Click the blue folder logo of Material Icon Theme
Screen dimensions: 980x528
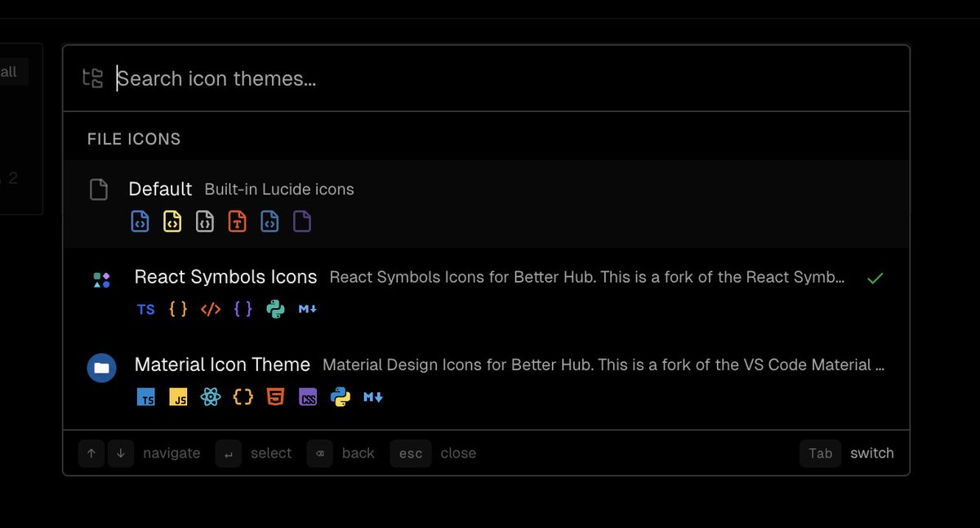point(101,368)
